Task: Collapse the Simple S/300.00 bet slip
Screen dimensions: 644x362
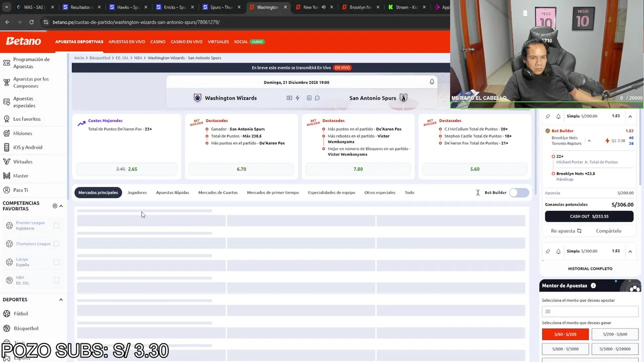Action: coord(630,251)
